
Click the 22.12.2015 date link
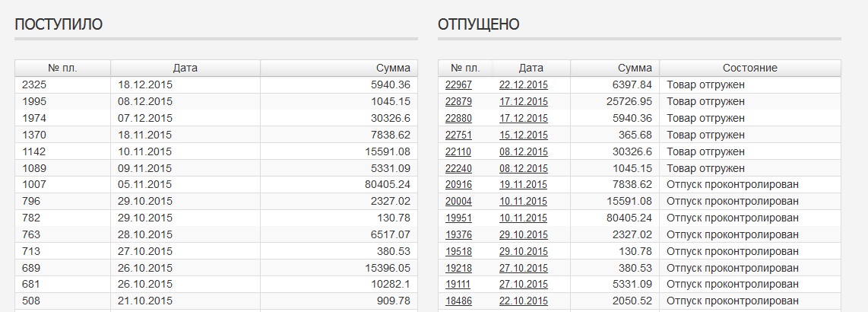[x=523, y=85]
